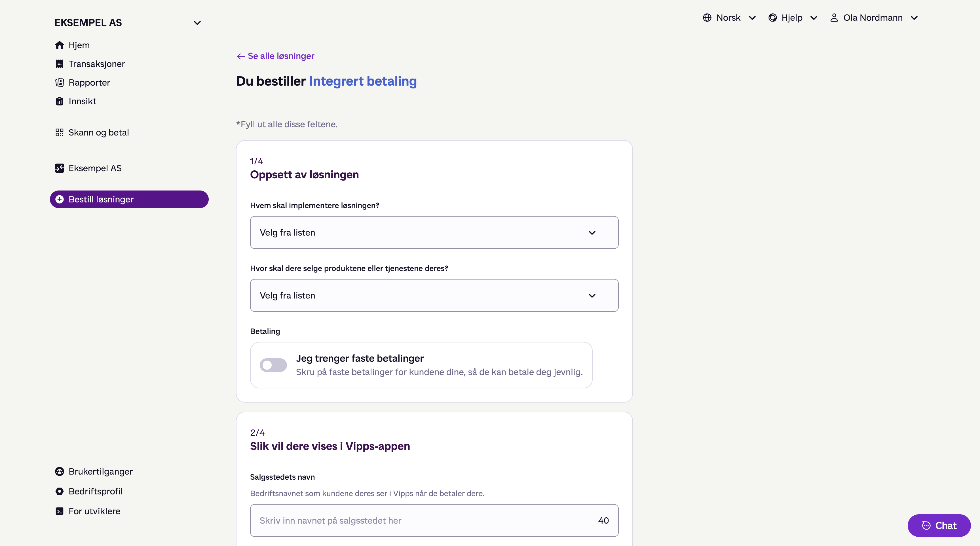The height and width of the screenshot is (546, 980).
Task: Click the Skann og betal QR icon
Action: [59, 132]
